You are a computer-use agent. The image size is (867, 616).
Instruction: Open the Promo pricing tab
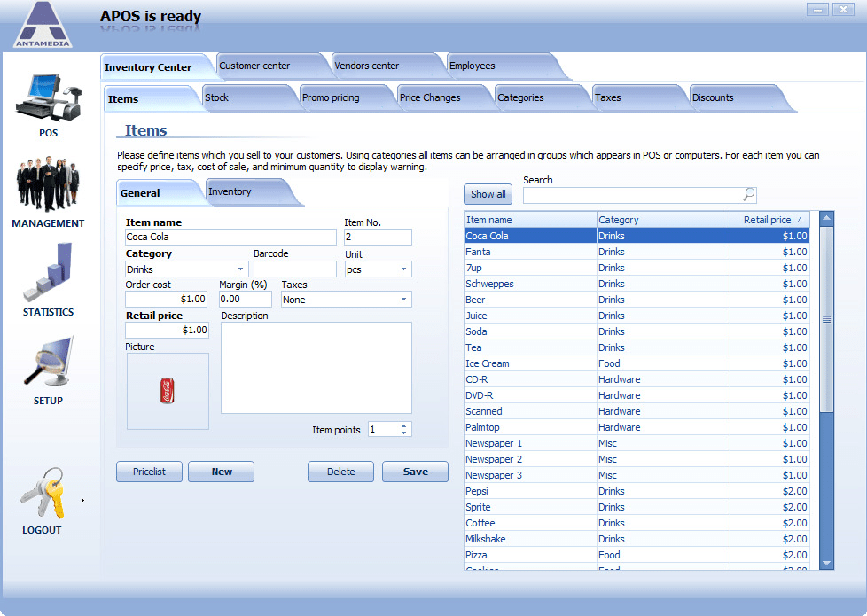point(343,97)
